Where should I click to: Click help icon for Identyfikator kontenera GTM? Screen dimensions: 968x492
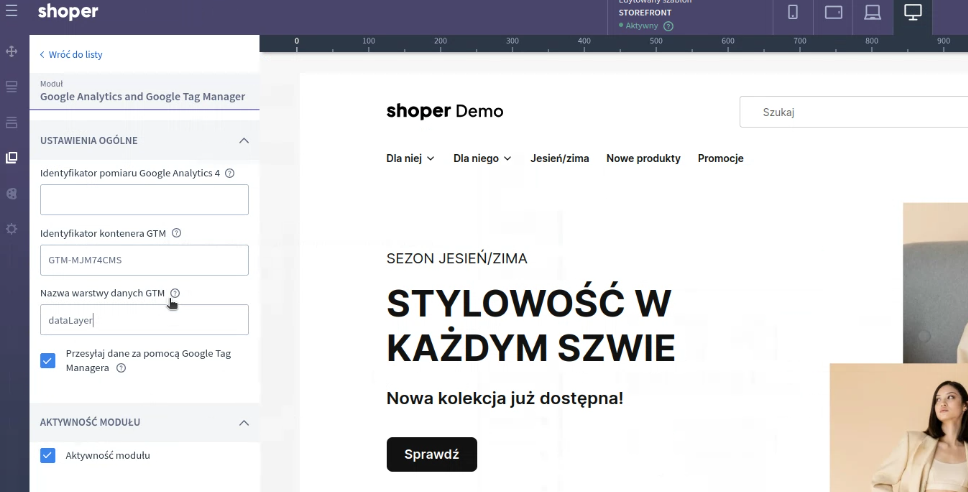click(176, 233)
